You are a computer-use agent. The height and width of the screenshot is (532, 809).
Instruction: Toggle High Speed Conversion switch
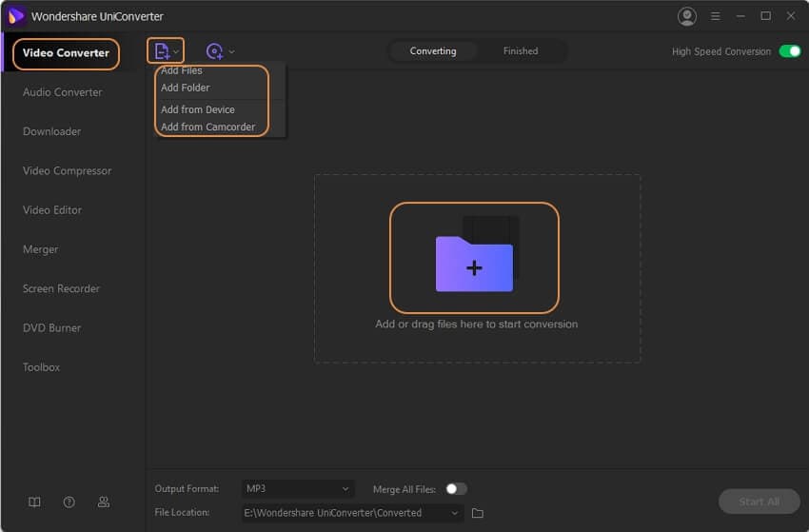(x=789, y=51)
